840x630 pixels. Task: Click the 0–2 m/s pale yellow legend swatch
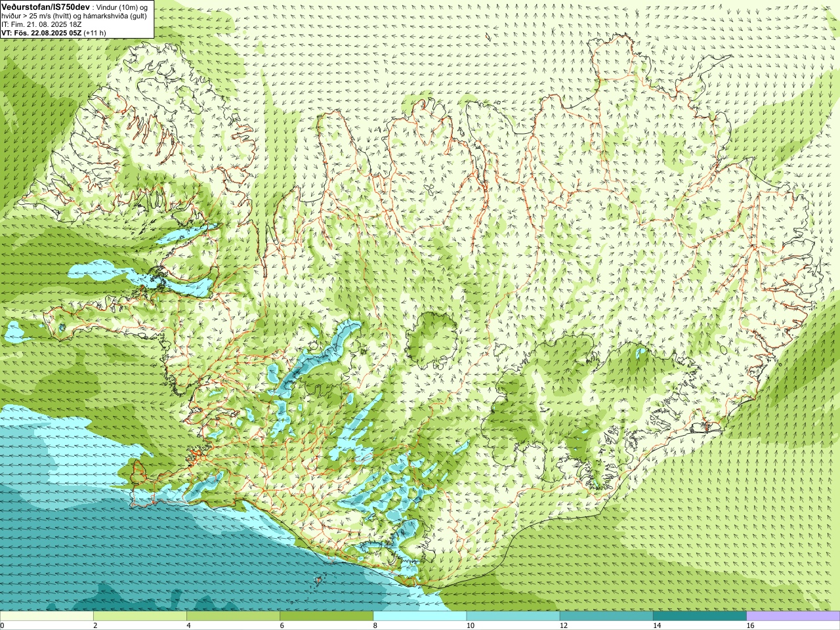[47, 616]
